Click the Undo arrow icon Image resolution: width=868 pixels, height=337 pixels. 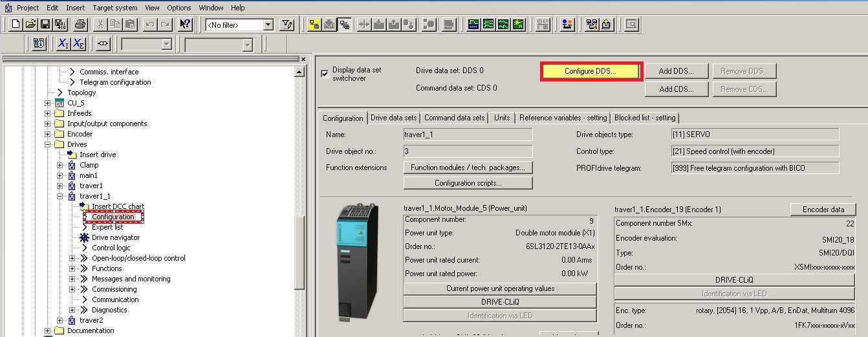tap(150, 25)
